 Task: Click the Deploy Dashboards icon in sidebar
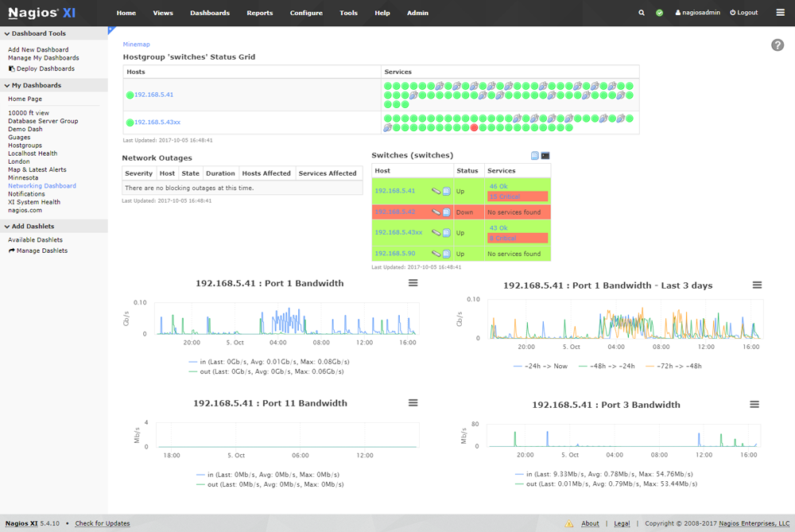(12, 68)
